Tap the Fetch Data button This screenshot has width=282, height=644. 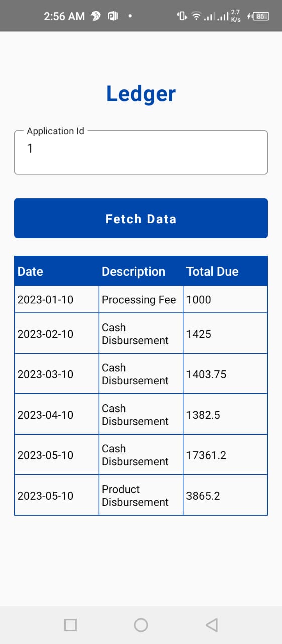click(x=141, y=218)
